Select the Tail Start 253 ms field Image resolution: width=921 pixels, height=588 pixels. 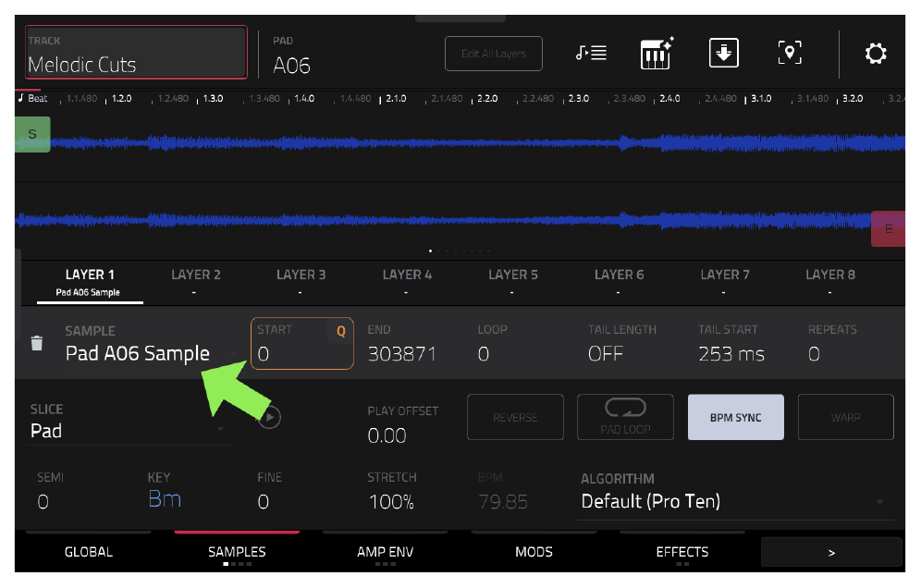pos(731,344)
